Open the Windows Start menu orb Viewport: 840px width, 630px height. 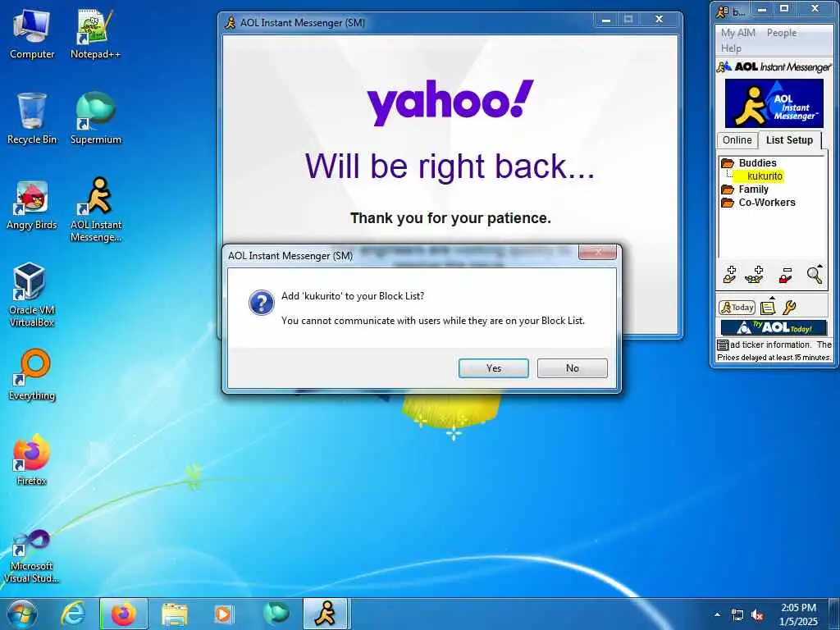click(22, 614)
